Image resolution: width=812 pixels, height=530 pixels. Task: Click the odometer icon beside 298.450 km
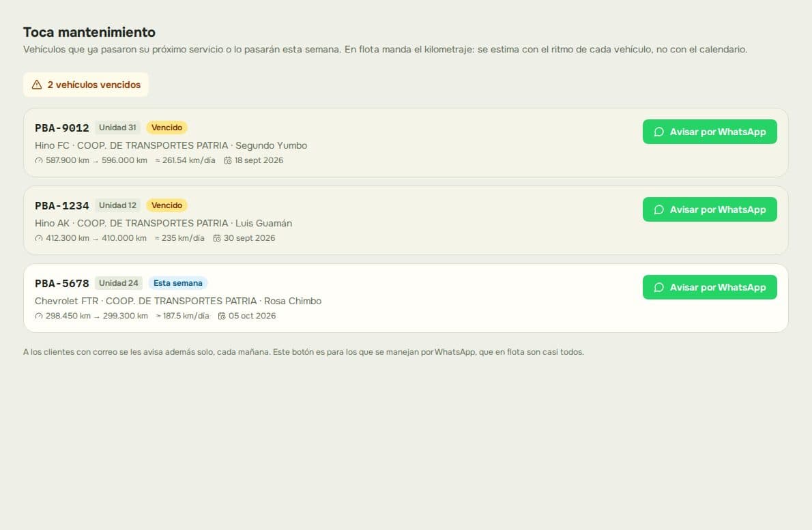click(39, 316)
